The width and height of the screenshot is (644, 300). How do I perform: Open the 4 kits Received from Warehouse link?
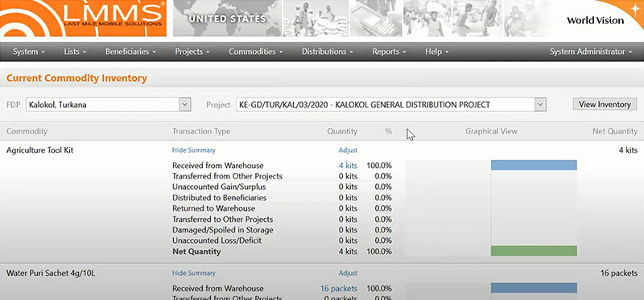point(348,166)
